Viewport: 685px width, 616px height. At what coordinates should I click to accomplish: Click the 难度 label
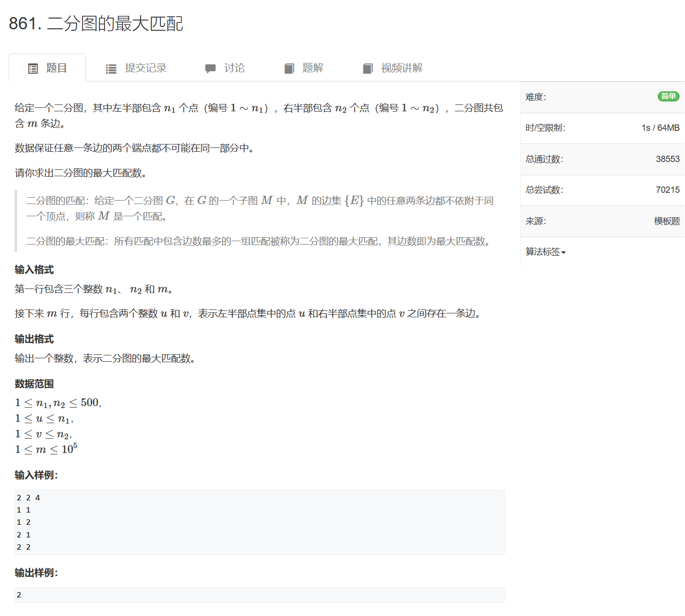(536, 97)
